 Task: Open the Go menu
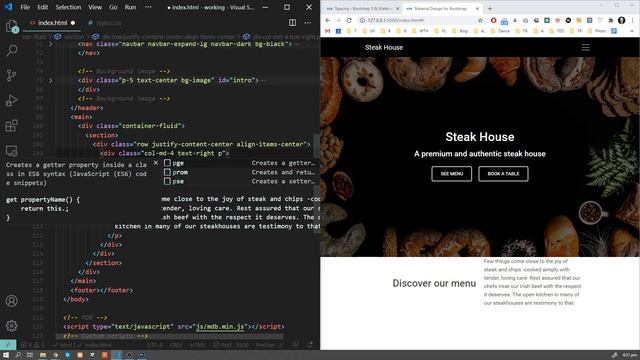(113, 7)
